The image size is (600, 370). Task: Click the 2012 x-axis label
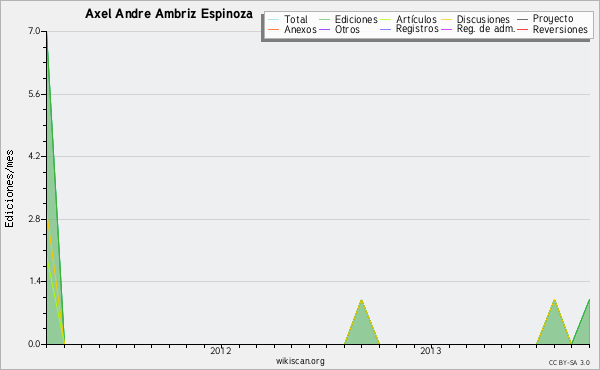[x=221, y=350]
